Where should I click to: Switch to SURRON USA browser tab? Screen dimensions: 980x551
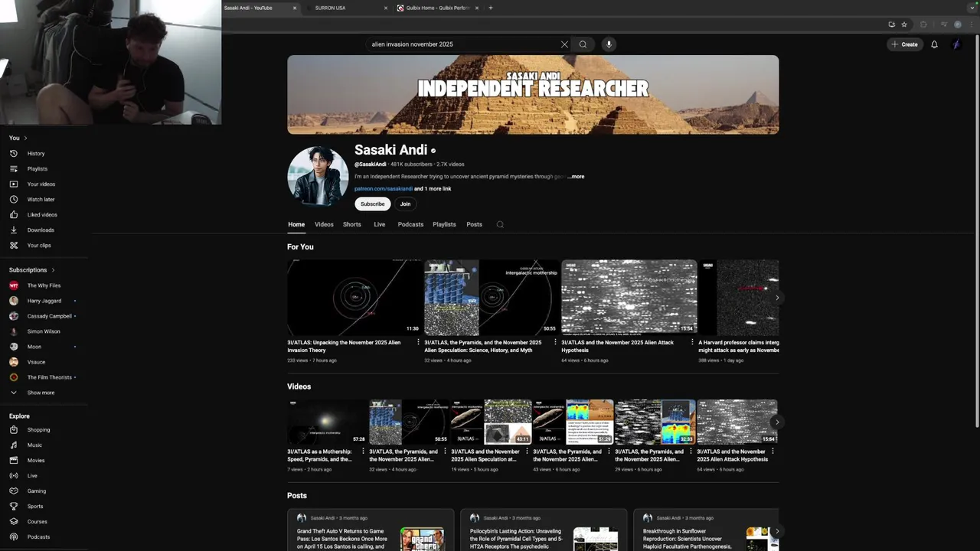347,8
